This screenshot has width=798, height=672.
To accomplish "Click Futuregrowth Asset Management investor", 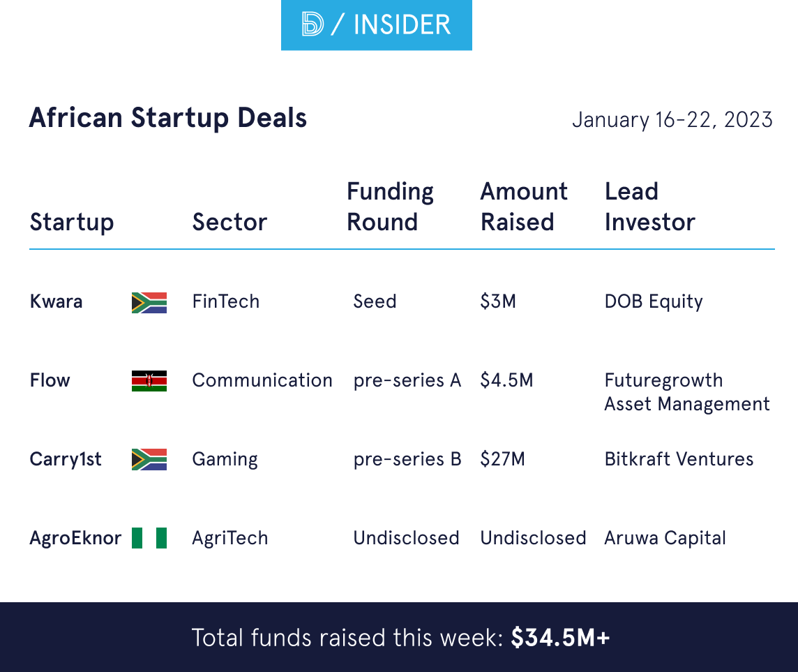I will (686, 392).
